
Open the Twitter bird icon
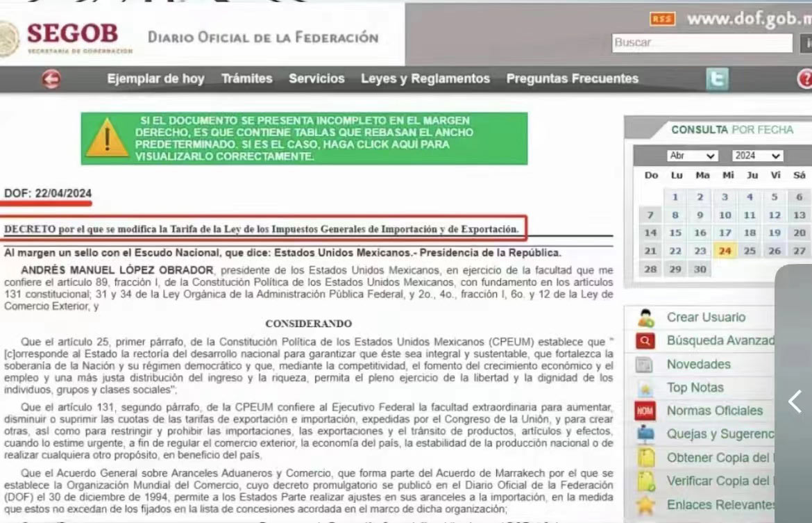[x=718, y=80]
